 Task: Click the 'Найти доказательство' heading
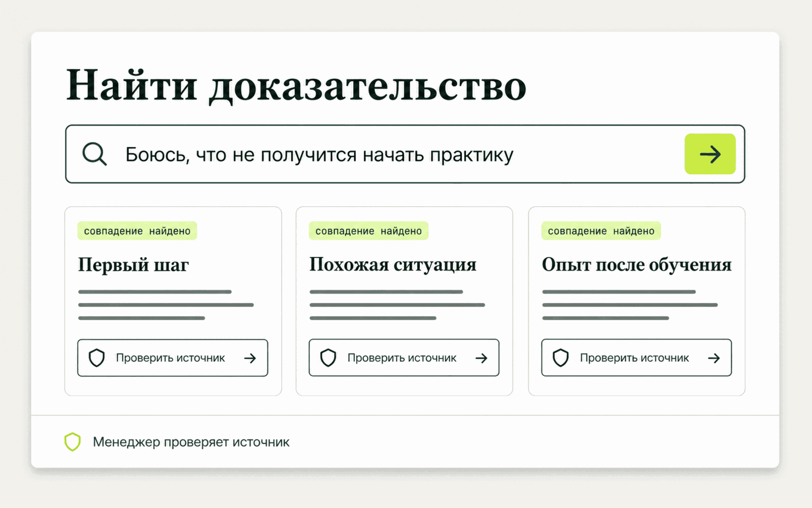coord(296,86)
